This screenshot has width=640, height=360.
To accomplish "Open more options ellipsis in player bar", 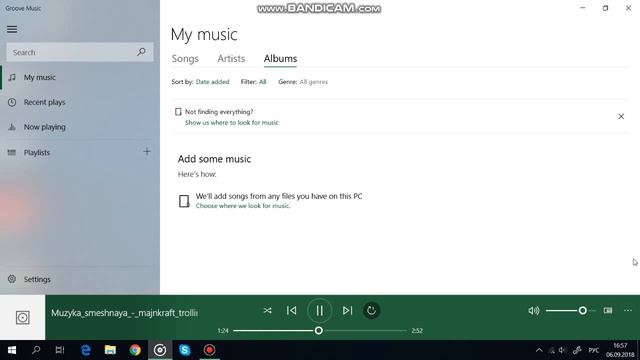I will [628, 311].
